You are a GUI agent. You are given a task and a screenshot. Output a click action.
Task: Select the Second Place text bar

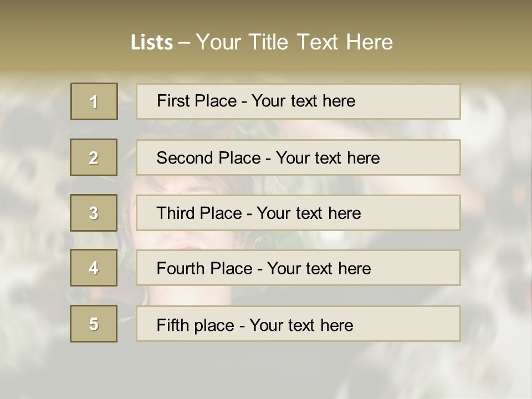[x=298, y=157]
